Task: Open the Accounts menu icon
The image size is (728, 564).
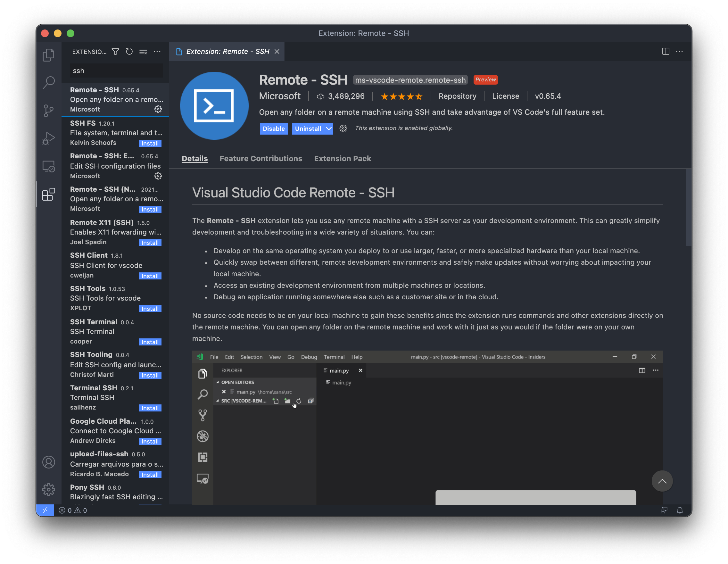Action: [49, 462]
